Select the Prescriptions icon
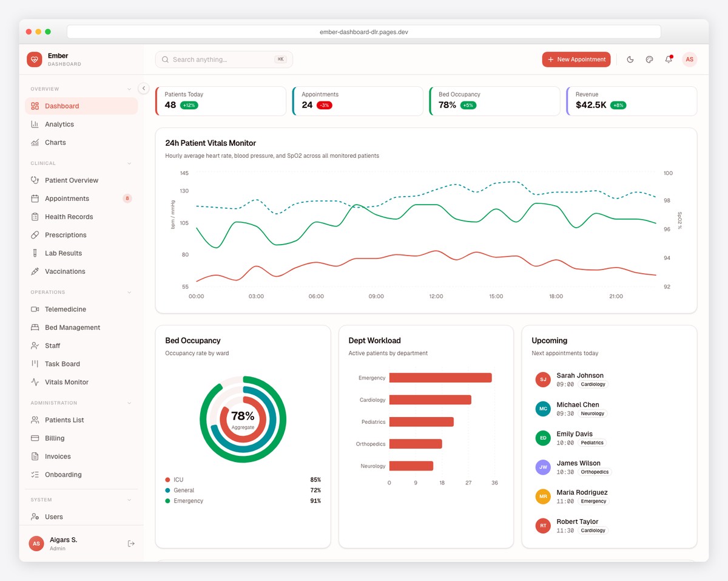This screenshot has height=581, width=728. tap(36, 235)
